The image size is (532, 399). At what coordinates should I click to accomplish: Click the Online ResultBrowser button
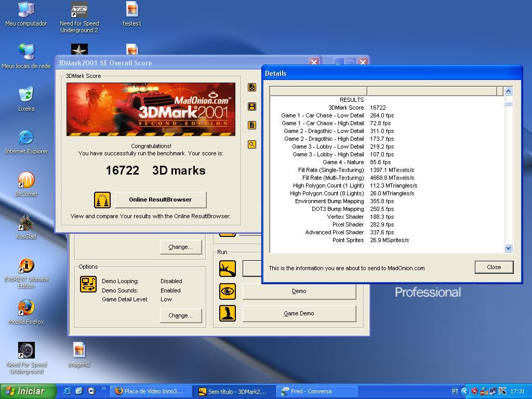coord(161,200)
